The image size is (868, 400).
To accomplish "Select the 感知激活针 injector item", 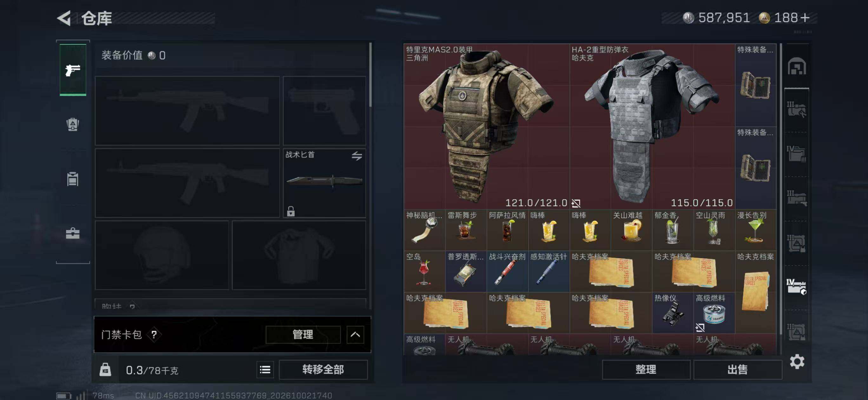I will [x=549, y=271].
